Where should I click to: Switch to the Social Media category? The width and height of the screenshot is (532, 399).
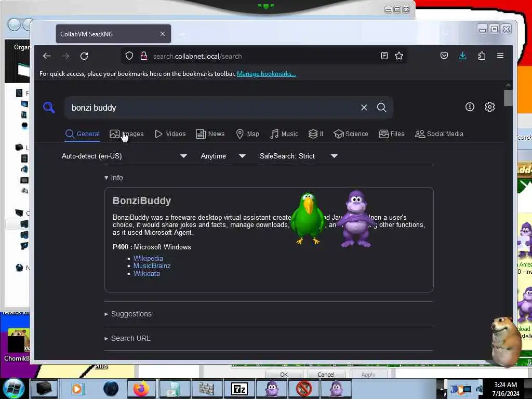point(439,134)
